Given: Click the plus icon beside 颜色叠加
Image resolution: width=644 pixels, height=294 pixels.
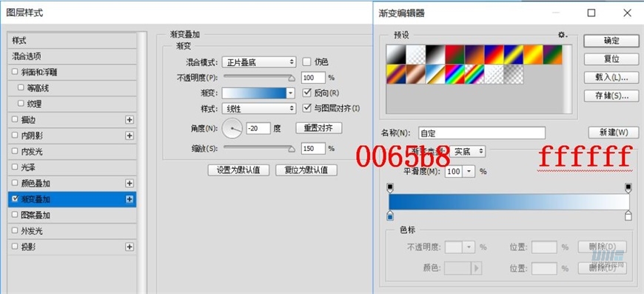Looking at the screenshot, I should (130, 184).
